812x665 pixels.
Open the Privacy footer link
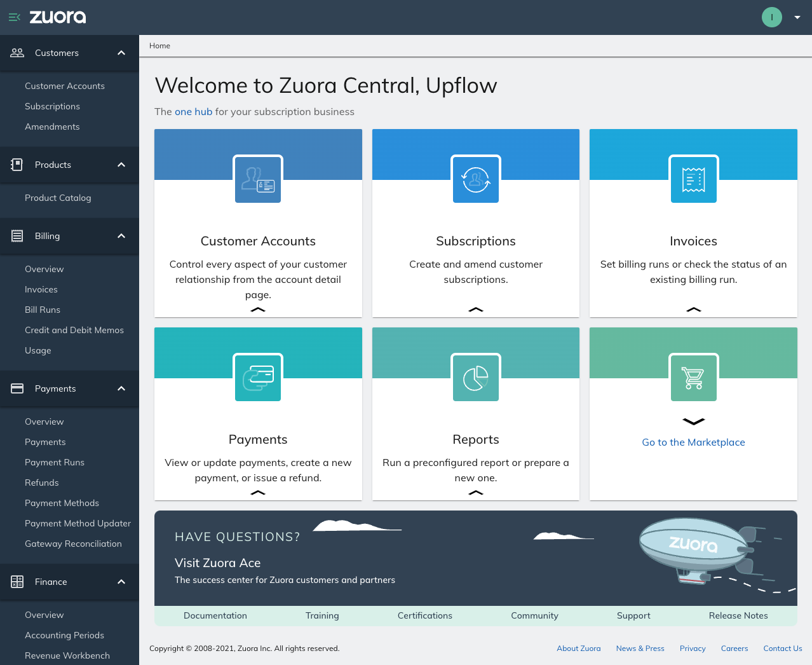(693, 648)
